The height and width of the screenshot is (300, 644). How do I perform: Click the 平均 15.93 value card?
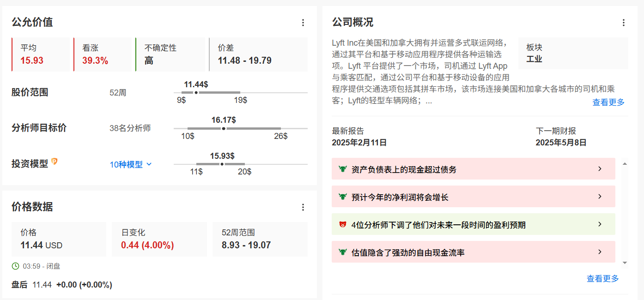41,54
